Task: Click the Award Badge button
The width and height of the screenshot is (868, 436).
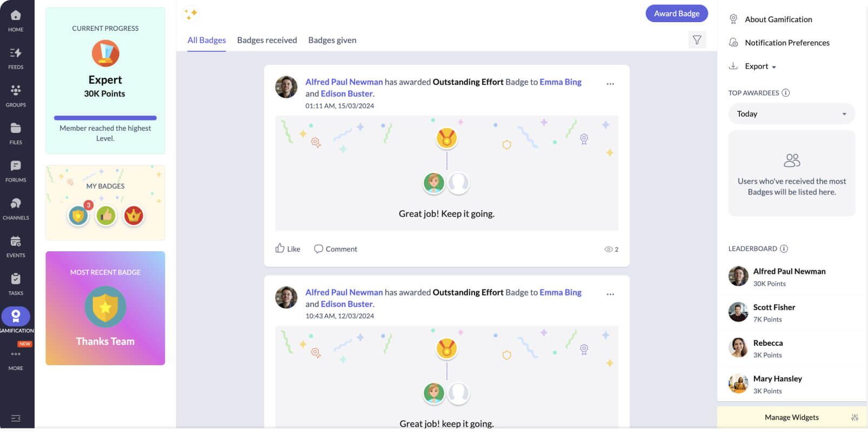Action: (x=677, y=14)
